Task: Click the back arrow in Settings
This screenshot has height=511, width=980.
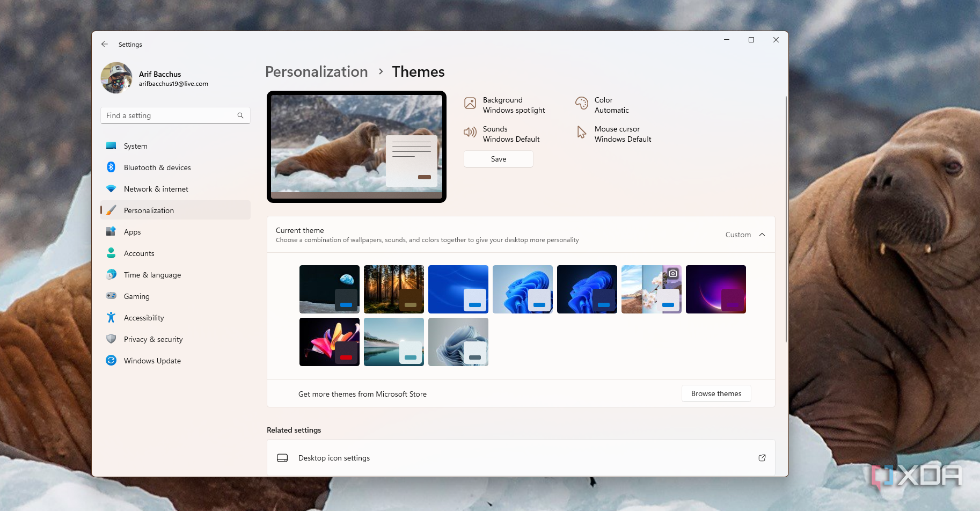Action: click(x=105, y=44)
